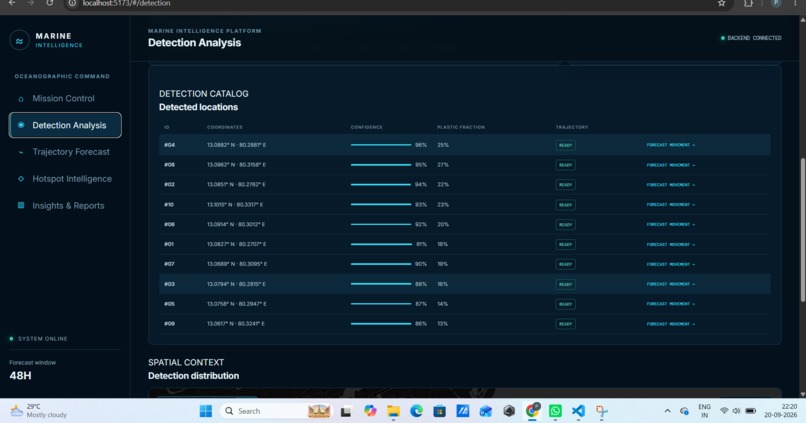Click Forecast Movement for detection #09

tap(671, 324)
